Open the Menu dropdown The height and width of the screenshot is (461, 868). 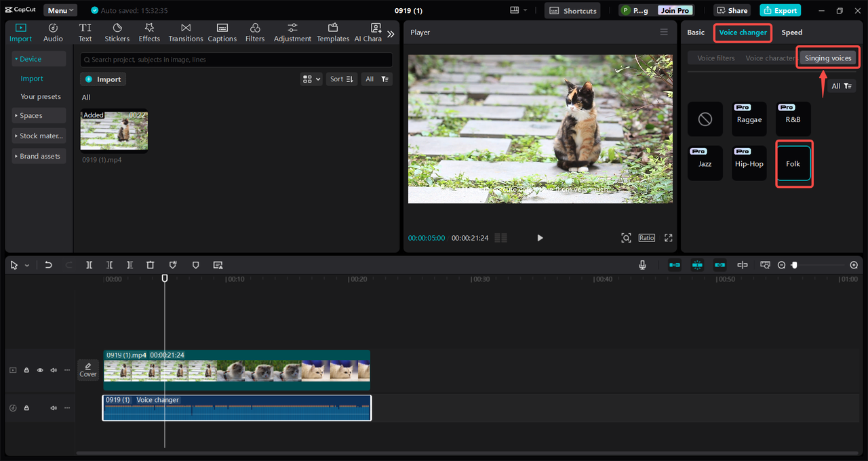pyautogui.click(x=60, y=11)
